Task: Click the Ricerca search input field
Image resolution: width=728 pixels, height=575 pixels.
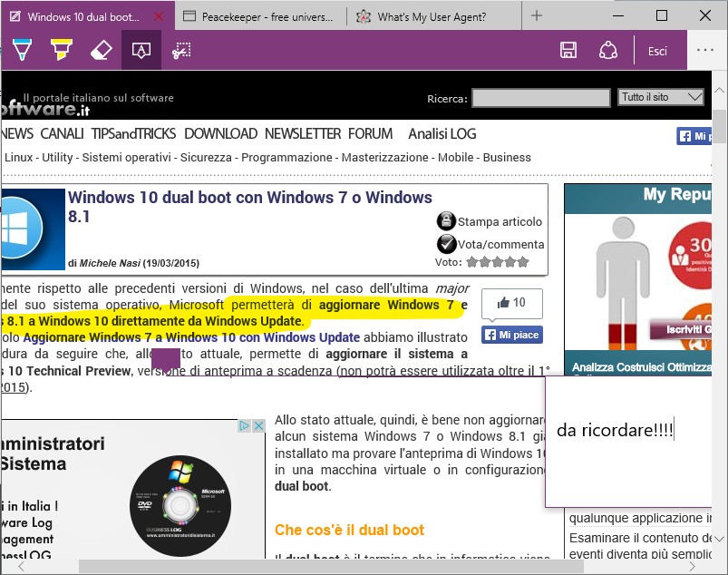Action: click(541, 98)
